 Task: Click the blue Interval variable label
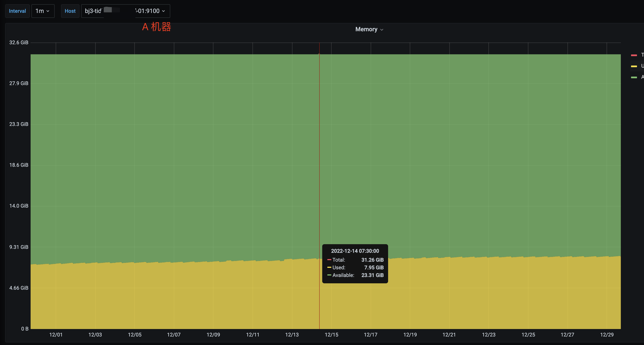pyautogui.click(x=17, y=11)
